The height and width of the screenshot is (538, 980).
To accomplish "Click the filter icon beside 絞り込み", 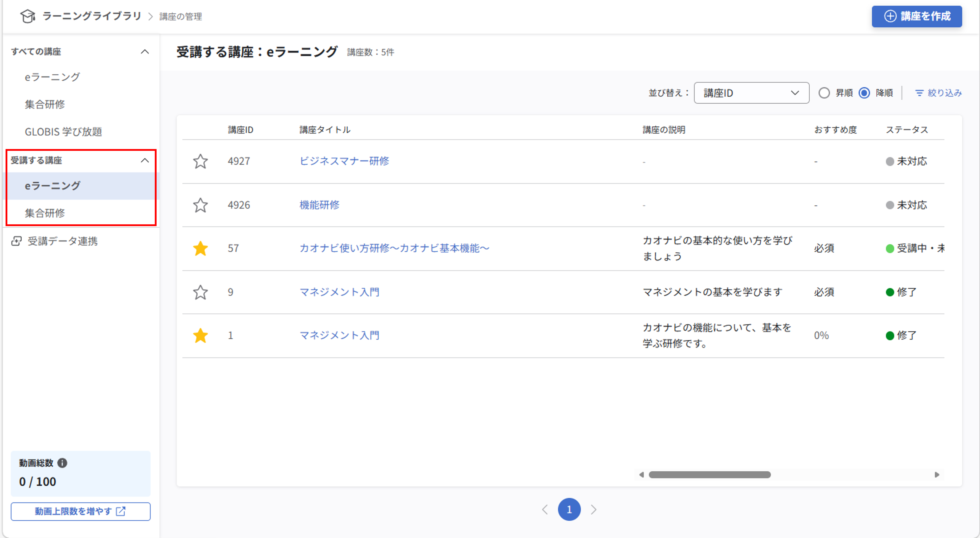I will (919, 93).
